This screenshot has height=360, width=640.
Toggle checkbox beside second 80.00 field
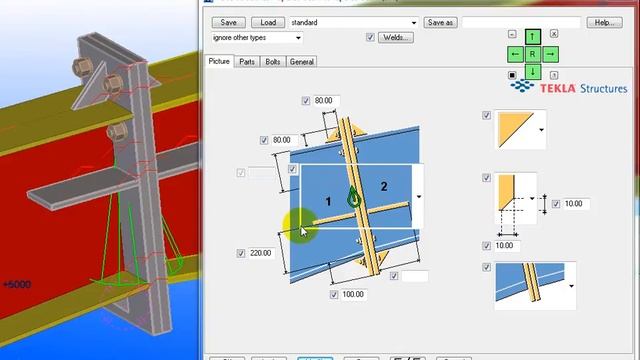click(264, 140)
